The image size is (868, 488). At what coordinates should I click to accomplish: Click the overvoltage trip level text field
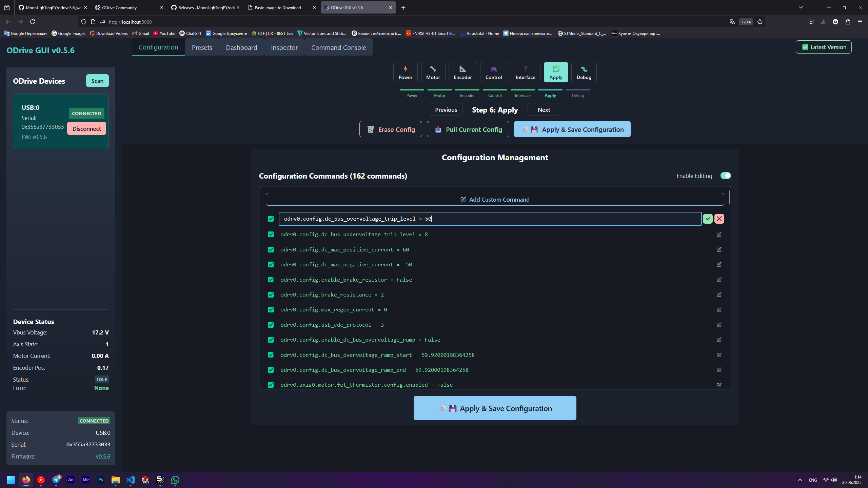pos(490,219)
